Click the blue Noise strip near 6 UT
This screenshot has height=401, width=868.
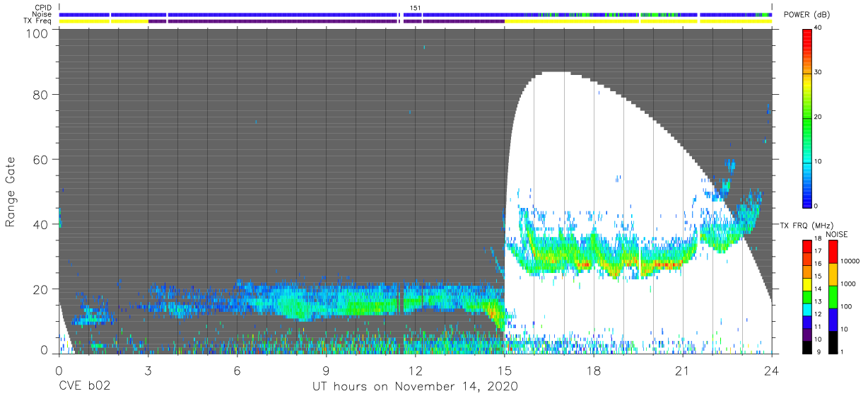click(283, 15)
